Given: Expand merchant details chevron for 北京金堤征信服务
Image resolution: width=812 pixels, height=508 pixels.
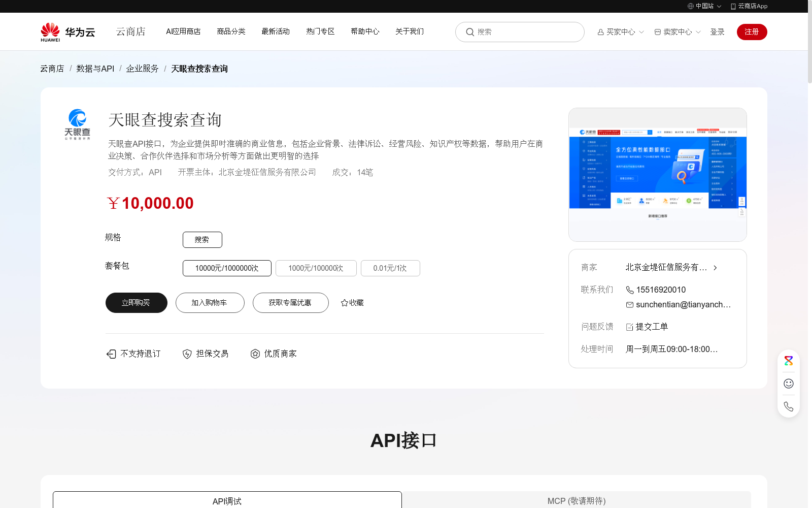Looking at the screenshot, I should pyautogui.click(x=715, y=268).
